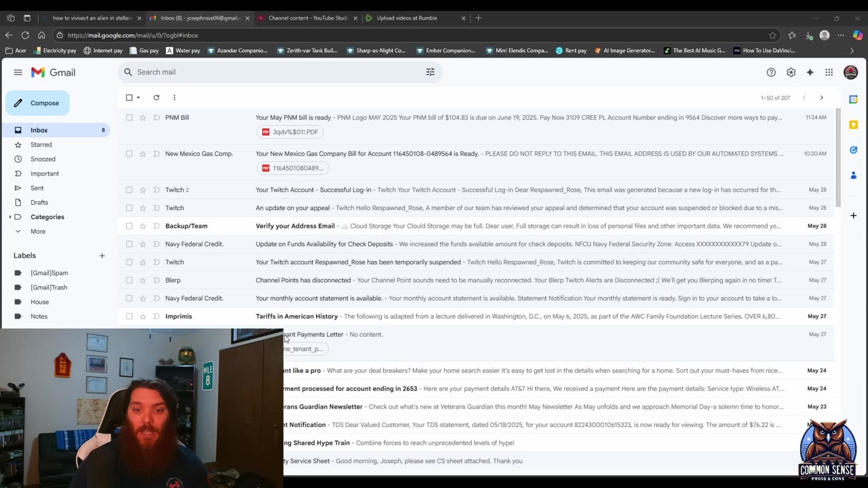Open Google Keep side panel icon
The height and width of the screenshot is (488, 868).
tap(853, 125)
